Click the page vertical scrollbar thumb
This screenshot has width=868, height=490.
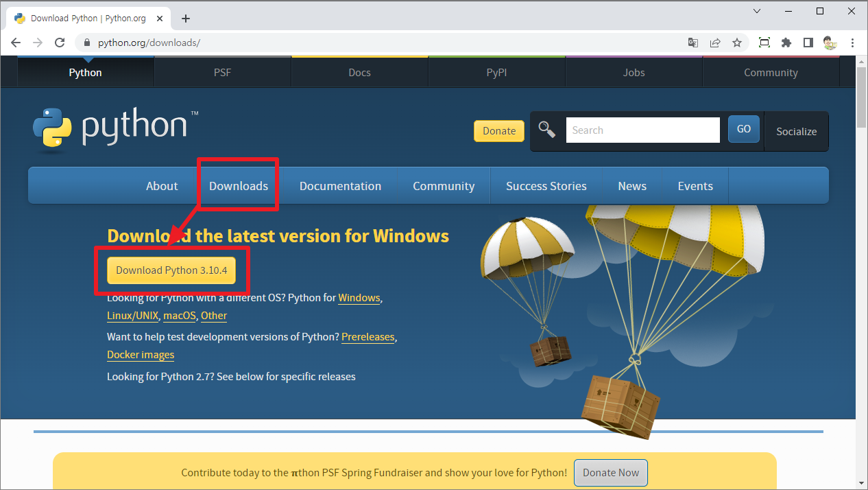(x=862, y=98)
